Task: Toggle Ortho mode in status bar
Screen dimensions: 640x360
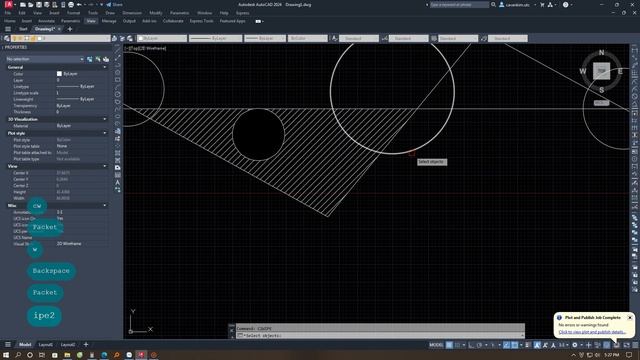Action: pyautogui.click(x=471, y=345)
